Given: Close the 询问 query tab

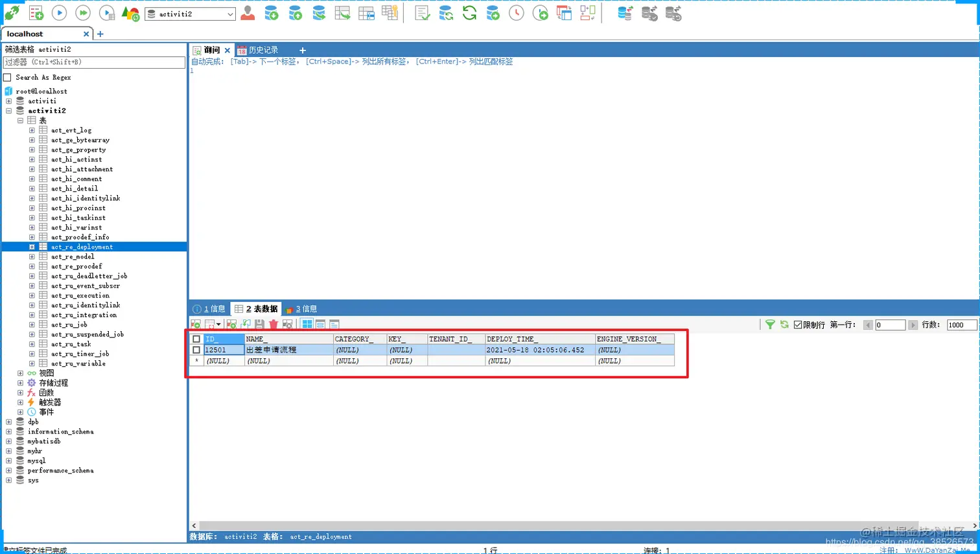Looking at the screenshot, I should [x=227, y=50].
